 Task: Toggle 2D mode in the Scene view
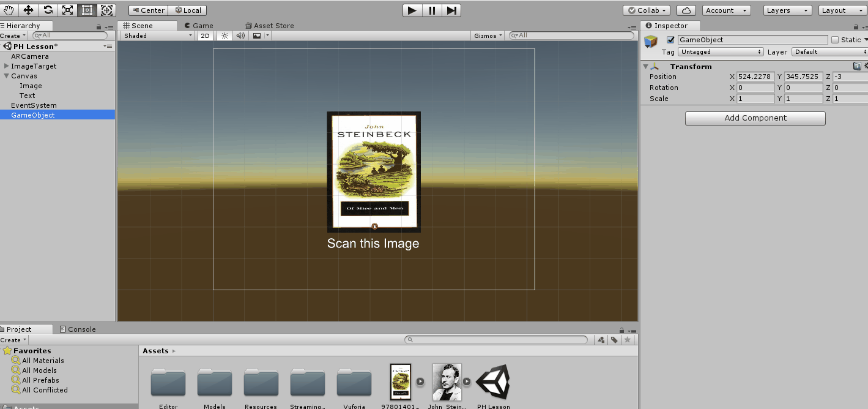point(205,36)
